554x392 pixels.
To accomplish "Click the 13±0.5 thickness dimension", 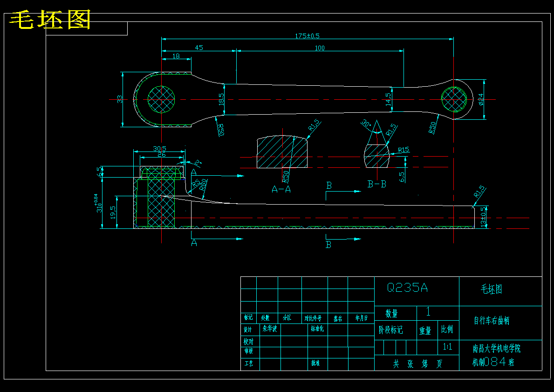I will coord(483,217).
